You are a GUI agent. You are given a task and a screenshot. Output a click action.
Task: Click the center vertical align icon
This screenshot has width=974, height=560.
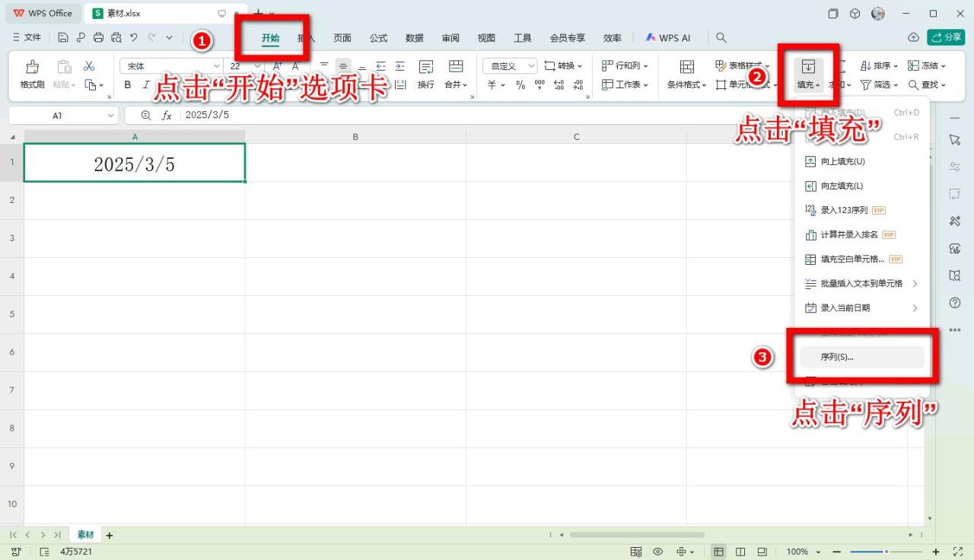click(x=343, y=66)
